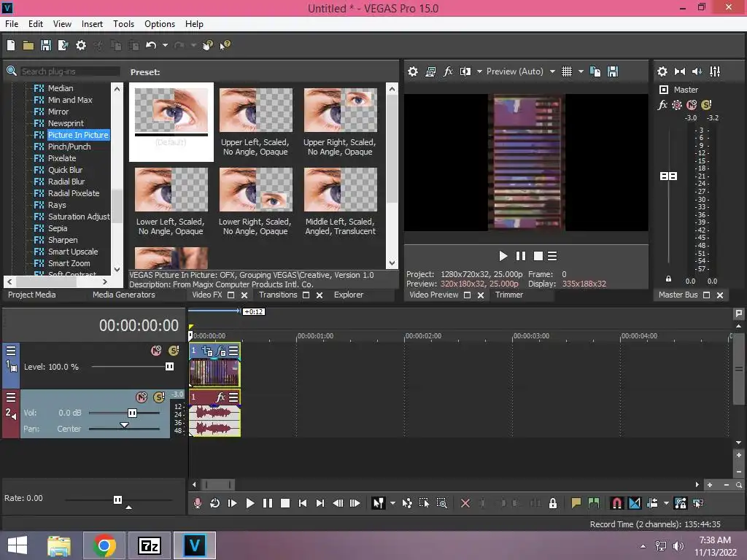Save preview snapshot to file
The width and height of the screenshot is (747, 560).
[x=613, y=71]
